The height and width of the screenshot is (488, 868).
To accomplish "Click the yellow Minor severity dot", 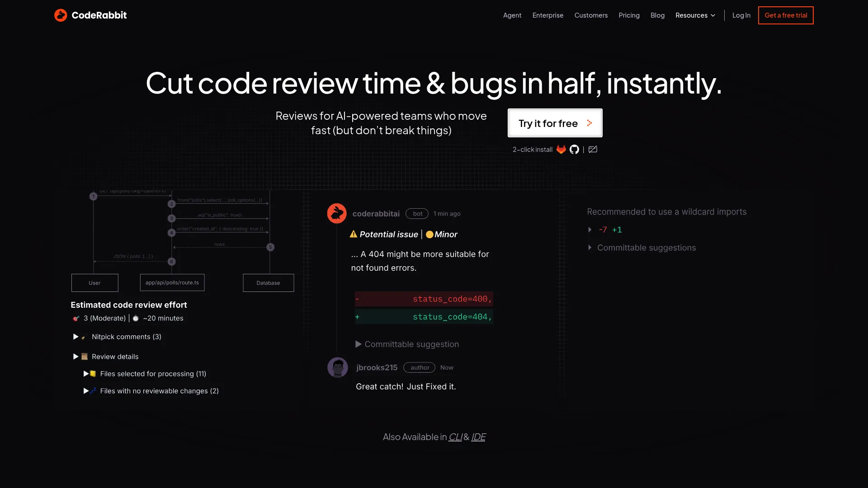I will 429,235.
